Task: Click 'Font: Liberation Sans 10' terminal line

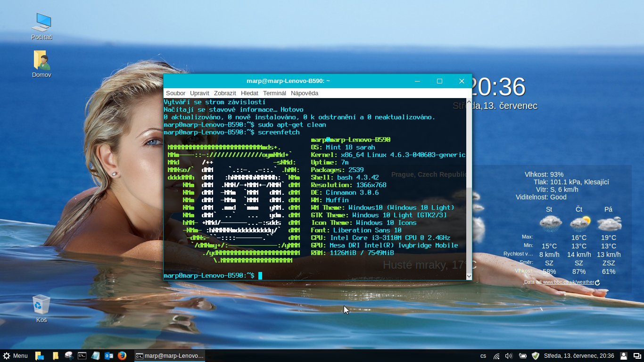Action: 356,230
